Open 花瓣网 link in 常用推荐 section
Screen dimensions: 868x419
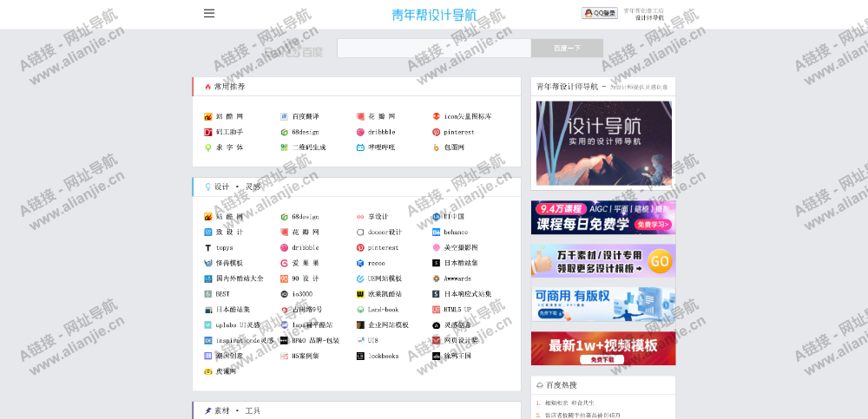click(382, 117)
